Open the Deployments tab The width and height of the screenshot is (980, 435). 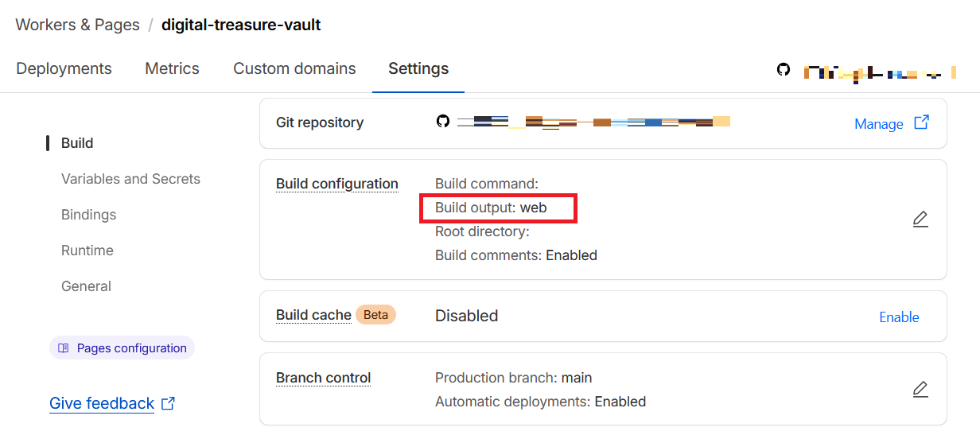point(64,68)
